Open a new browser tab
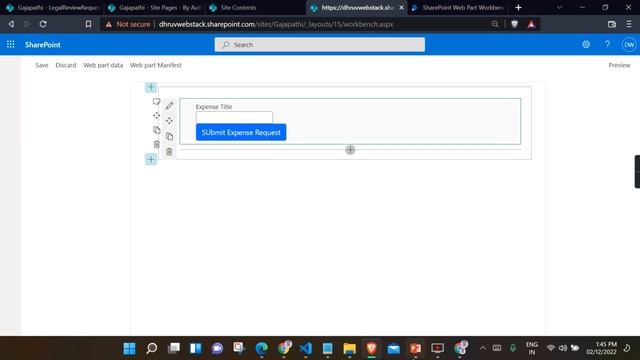 pyautogui.click(x=518, y=7)
